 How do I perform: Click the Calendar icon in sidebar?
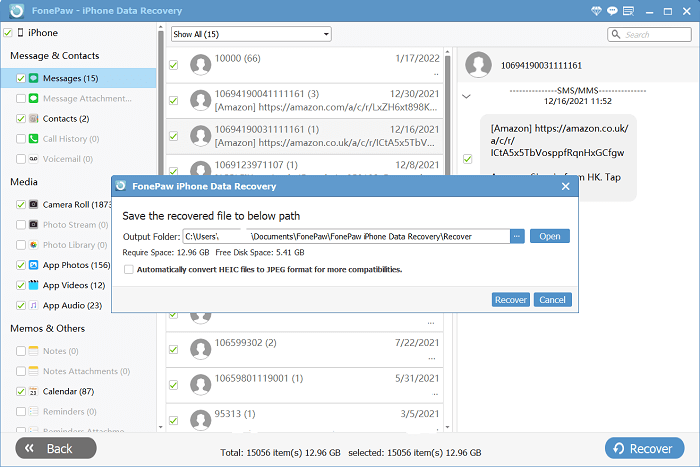[33, 391]
